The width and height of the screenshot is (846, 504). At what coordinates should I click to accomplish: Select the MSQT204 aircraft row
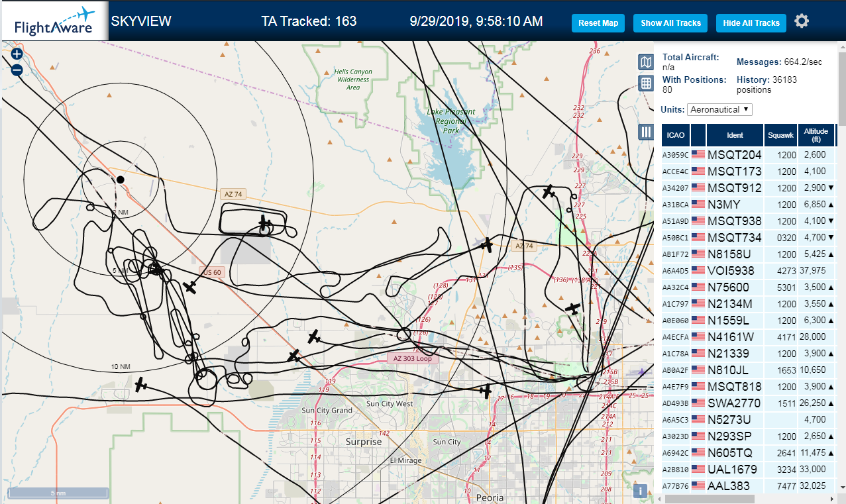coord(749,155)
